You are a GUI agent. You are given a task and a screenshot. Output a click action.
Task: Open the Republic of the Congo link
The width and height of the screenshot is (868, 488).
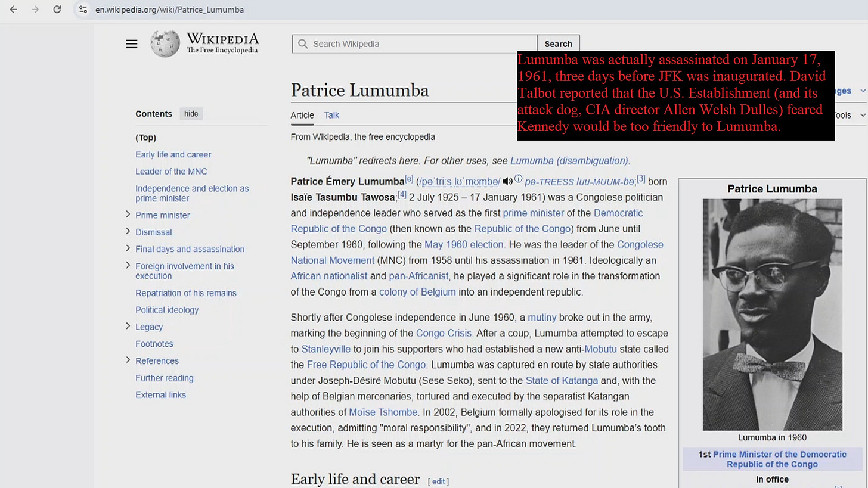coord(522,229)
